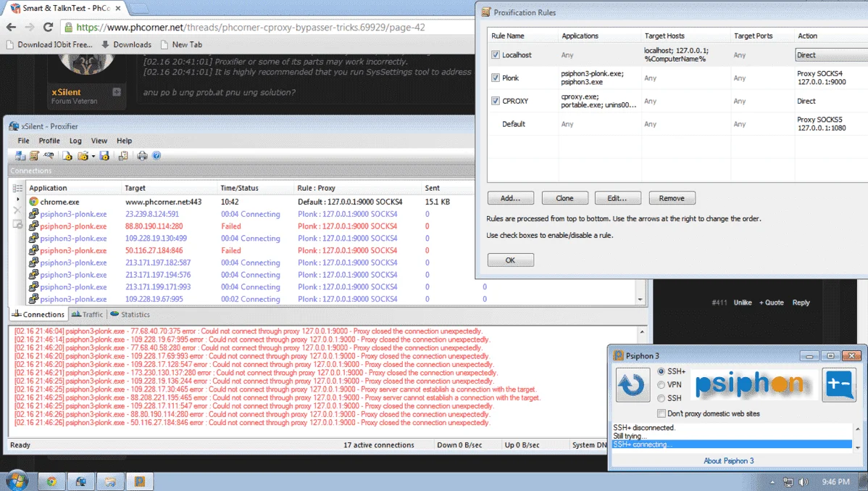Screen dimensions: 868x491
Task: Open the Localhost rule Action dropdown
Action: pyautogui.click(x=832, y=55)
